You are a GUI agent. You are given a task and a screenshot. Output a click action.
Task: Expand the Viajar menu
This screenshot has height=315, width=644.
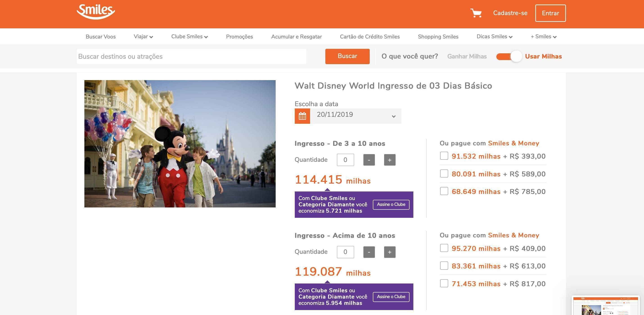click(x=143, y=36)
